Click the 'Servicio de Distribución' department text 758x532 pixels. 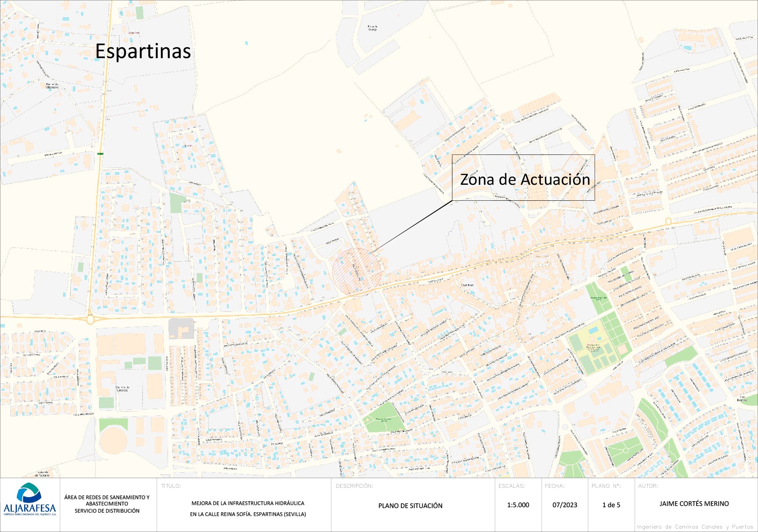(107, 511)
